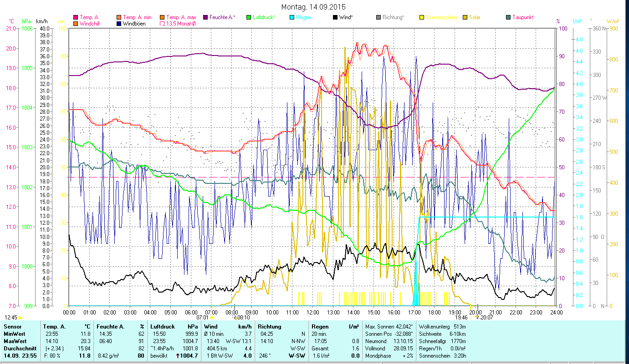
Task: Select the 13.5 Monat-Ø legend label
Action: [181, 24]
